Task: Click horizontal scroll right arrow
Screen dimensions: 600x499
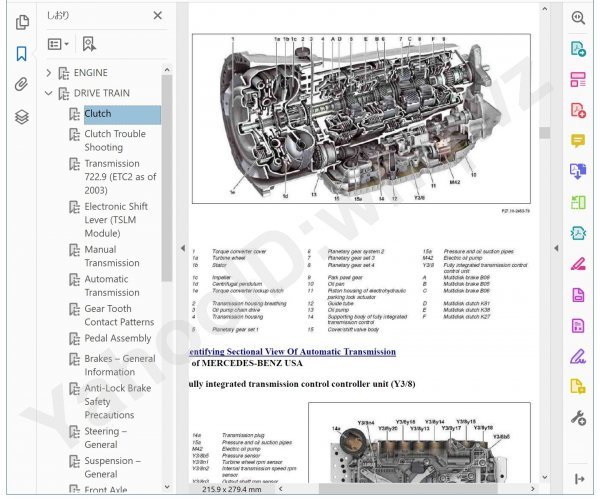Action: 532,488
